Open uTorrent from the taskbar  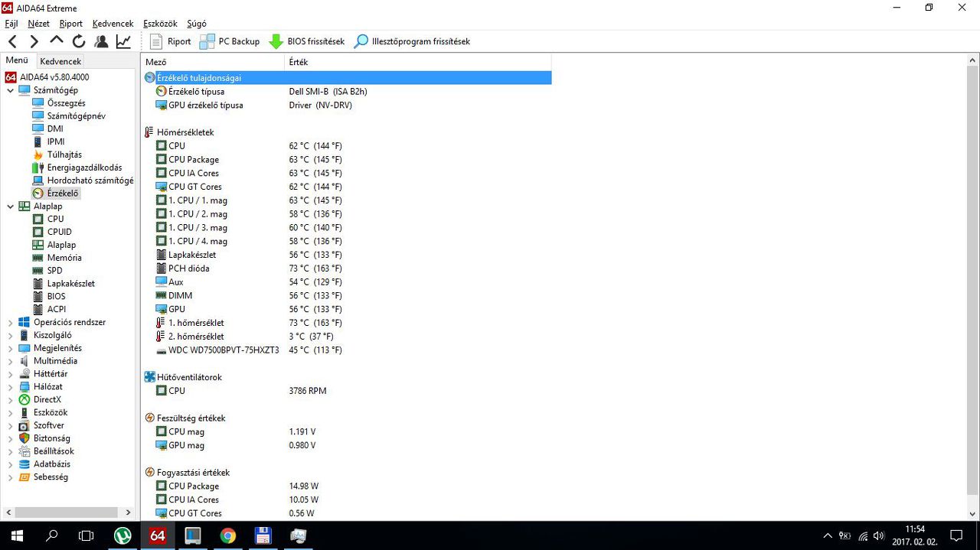tap(122, 535)
